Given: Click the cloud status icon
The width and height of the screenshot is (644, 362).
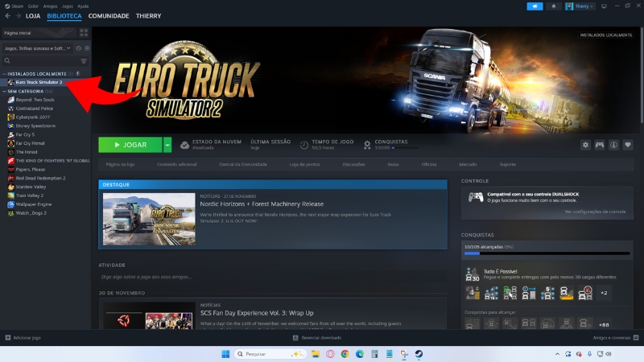Looking at the screenshot, I should click(x=185, y=145).
